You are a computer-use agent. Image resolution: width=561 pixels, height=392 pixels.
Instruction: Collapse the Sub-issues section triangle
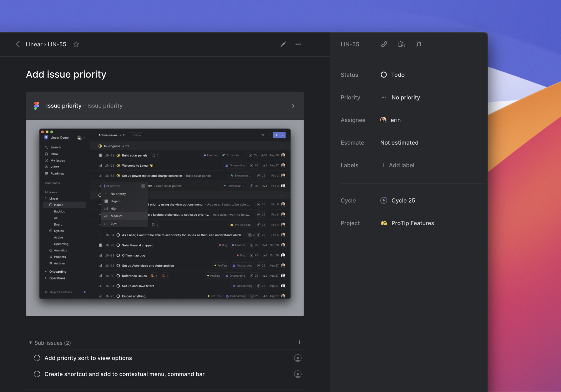coord(30,343)
